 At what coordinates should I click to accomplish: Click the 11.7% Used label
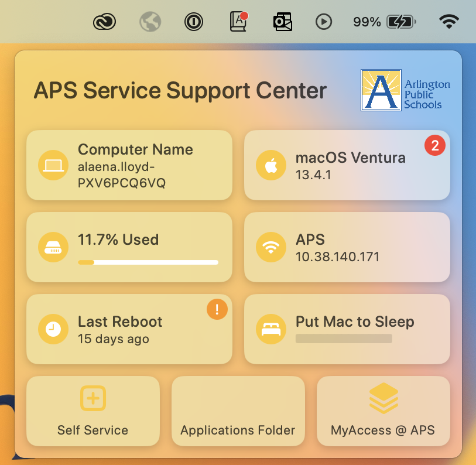coord(118,240)
